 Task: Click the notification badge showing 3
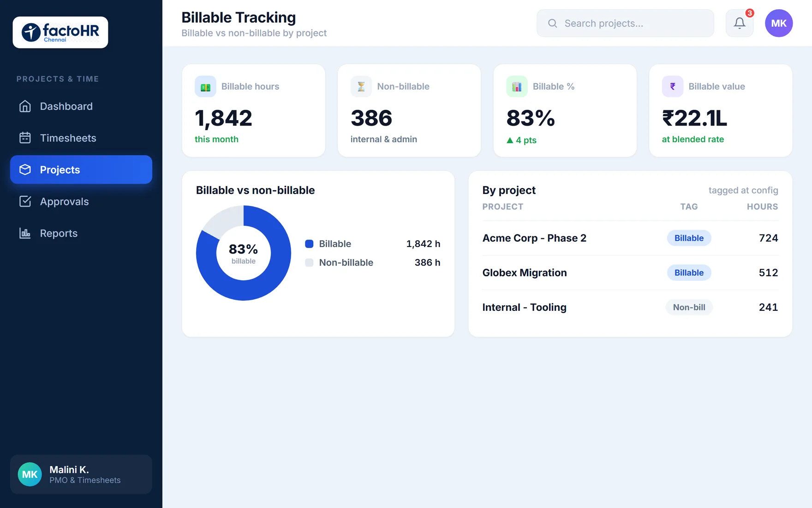[x=750, y=13]
